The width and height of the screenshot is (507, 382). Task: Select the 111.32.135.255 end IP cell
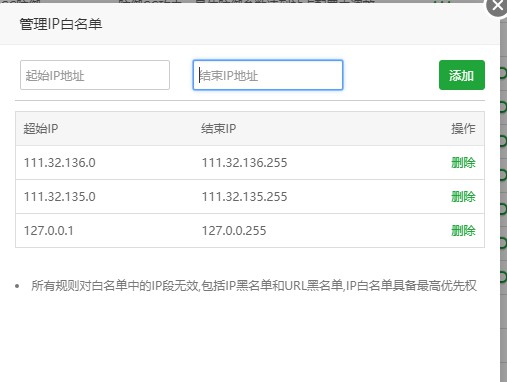click(244, 197)
